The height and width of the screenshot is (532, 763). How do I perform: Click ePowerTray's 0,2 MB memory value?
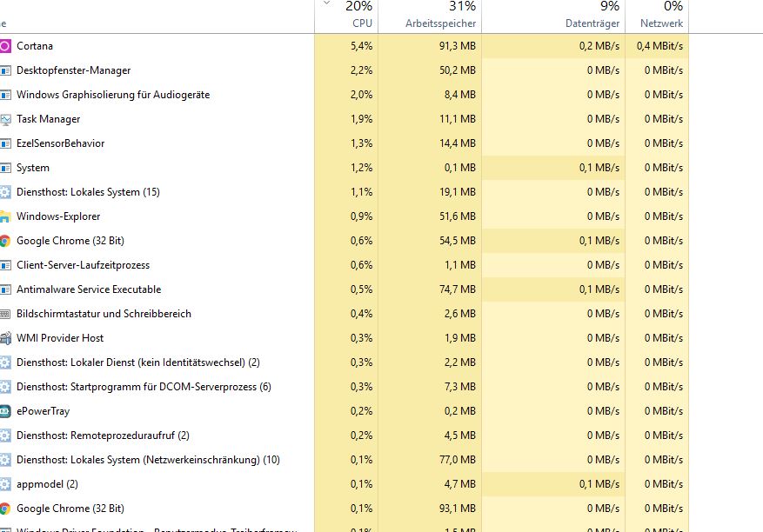[x=460, y=411]
